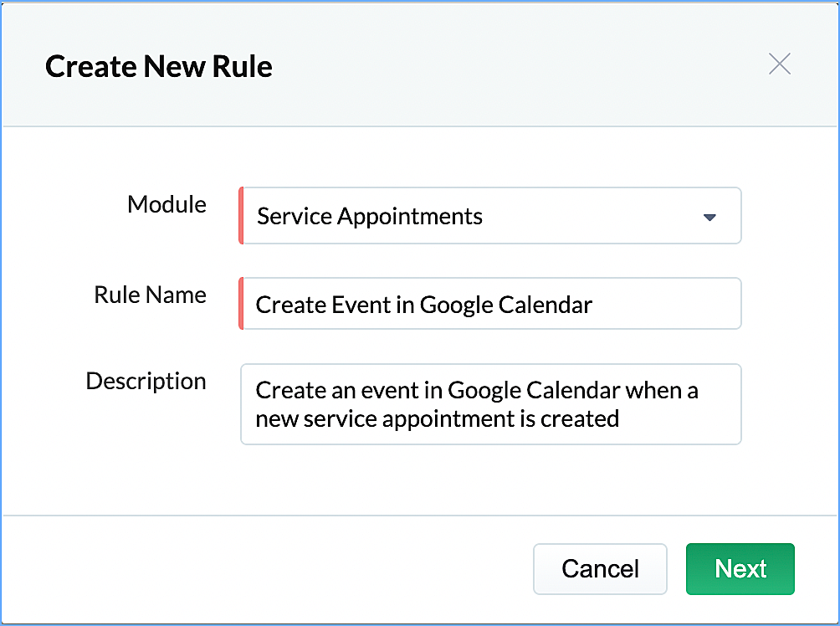The width and height of the screenshot is (840, 626).
Task: Click the Description field label
Action: coord(146,381)
